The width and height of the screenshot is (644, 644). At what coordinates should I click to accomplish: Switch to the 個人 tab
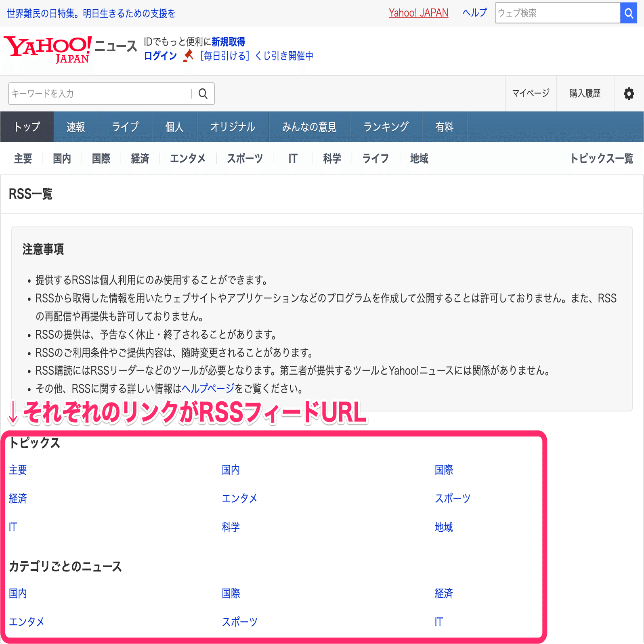tap(174, 127)
